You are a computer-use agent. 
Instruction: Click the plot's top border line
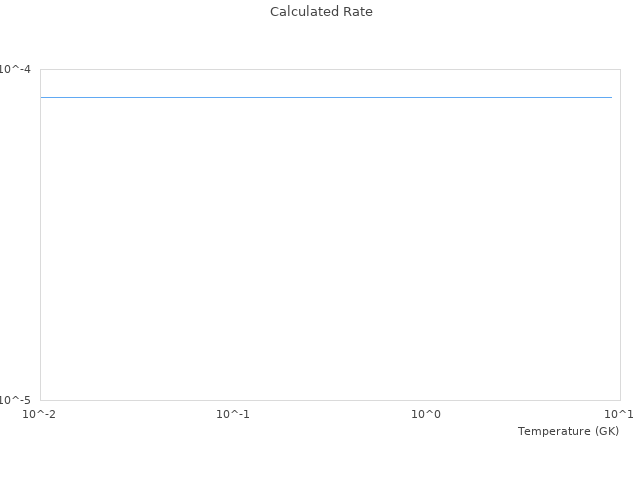(x=330, y=69)
